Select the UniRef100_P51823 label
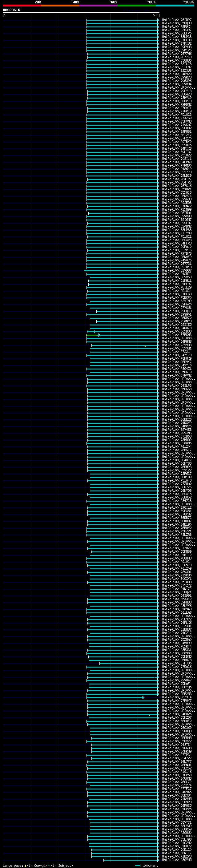Screen dimensions: 197x868 [177, 115]
